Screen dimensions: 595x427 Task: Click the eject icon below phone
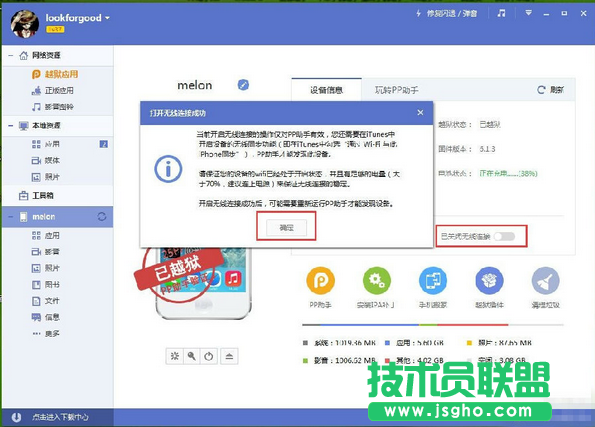pyautogui.click(x=229, y=356)
